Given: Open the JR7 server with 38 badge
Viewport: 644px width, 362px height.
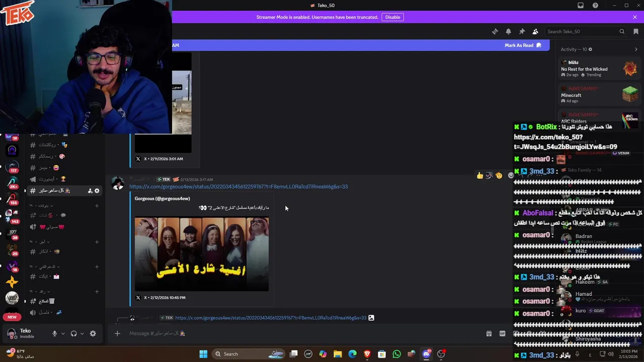Looking at the screenshot, I should (x=12, y=233).
